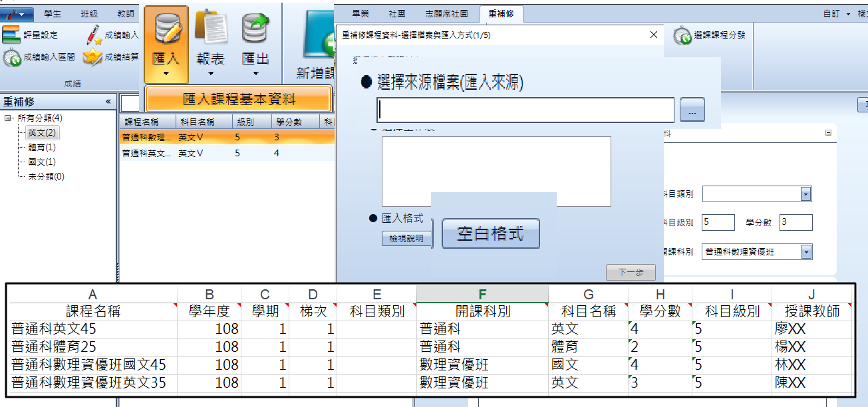Click the 檢視說明 button
This screenshot has height=407, width=868.
406,238
